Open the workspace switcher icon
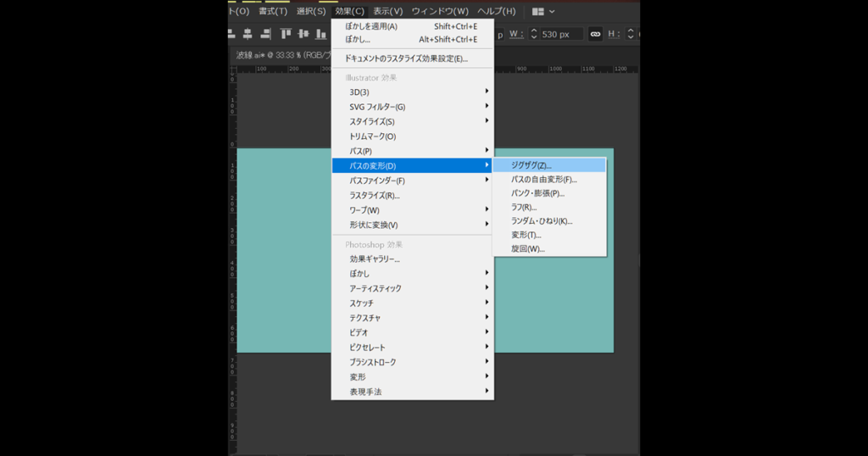The height and width of the screenshot is (456, 868). click(x=543, y=11)
